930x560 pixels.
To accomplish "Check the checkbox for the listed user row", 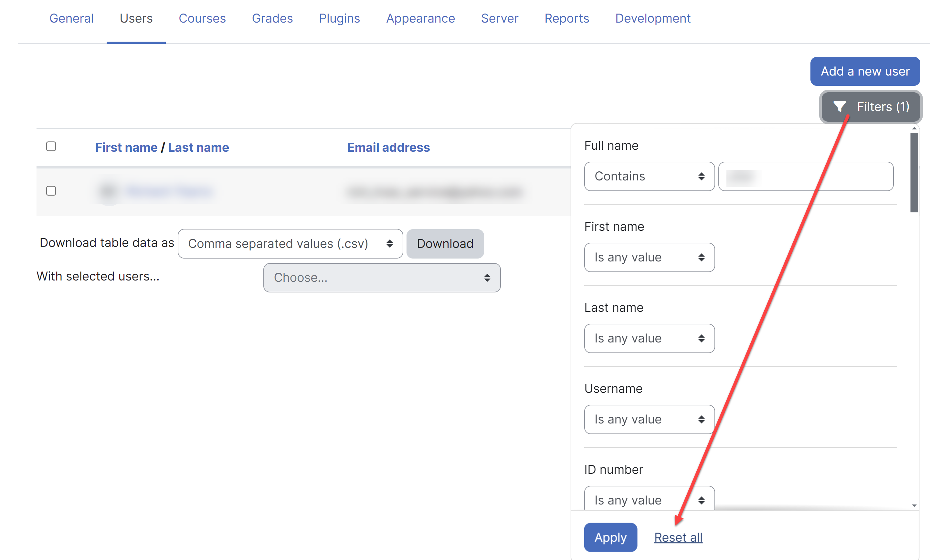I will pos(51,191).
